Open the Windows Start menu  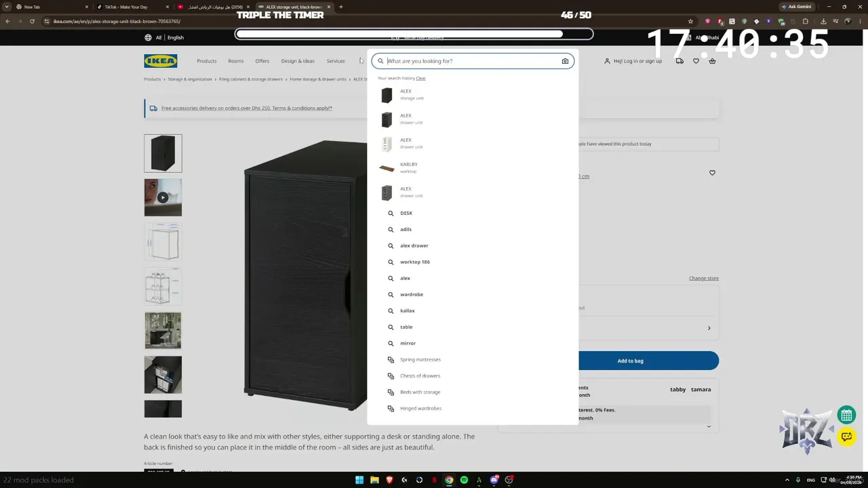pyautogui.click(x=359, y=480)
